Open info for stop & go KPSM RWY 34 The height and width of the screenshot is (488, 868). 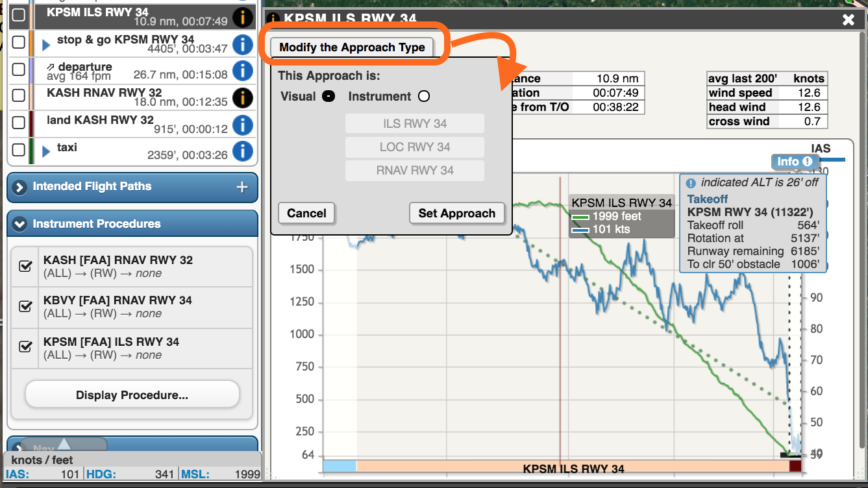(242, 43)
